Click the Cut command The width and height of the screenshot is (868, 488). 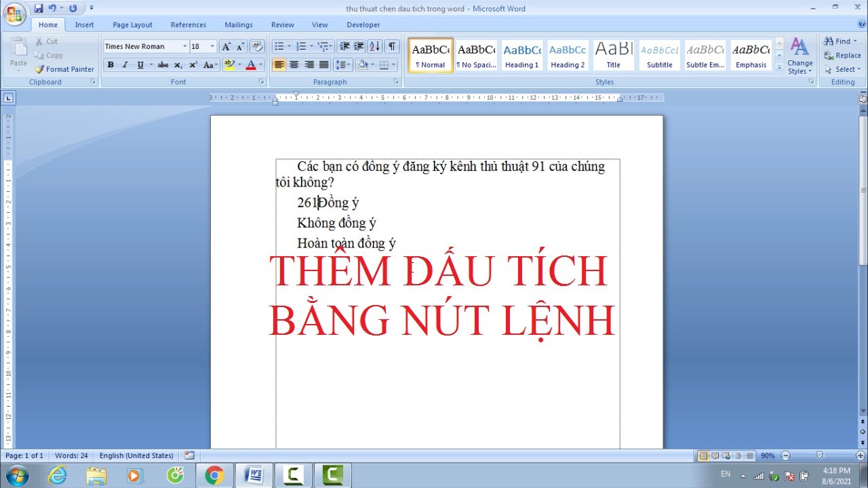(x=47, y=41)
